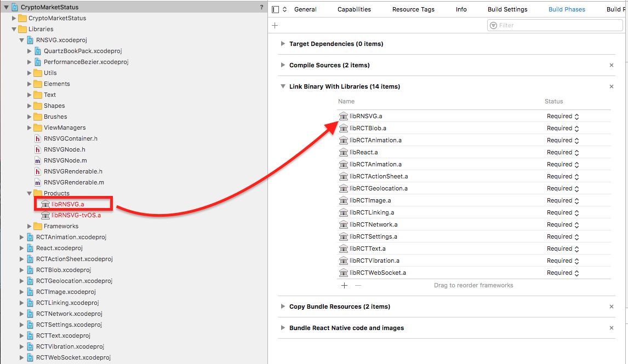Expand the Frameworks folder

(29, 226)
